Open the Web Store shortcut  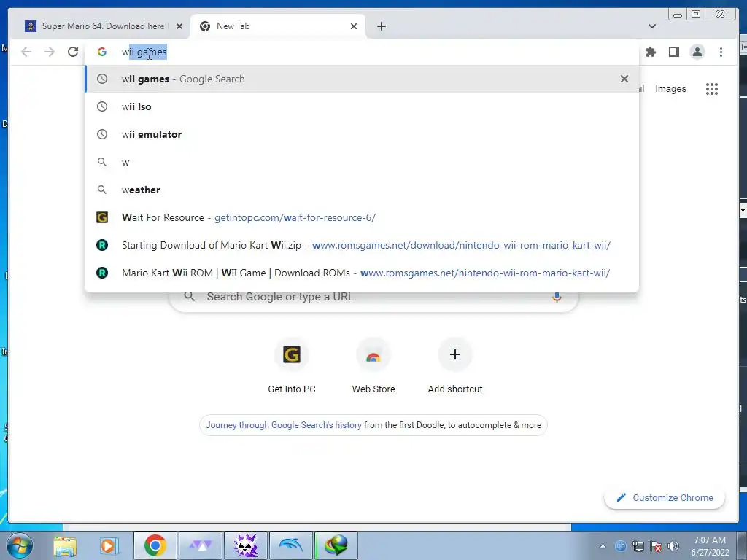(373, 366)
